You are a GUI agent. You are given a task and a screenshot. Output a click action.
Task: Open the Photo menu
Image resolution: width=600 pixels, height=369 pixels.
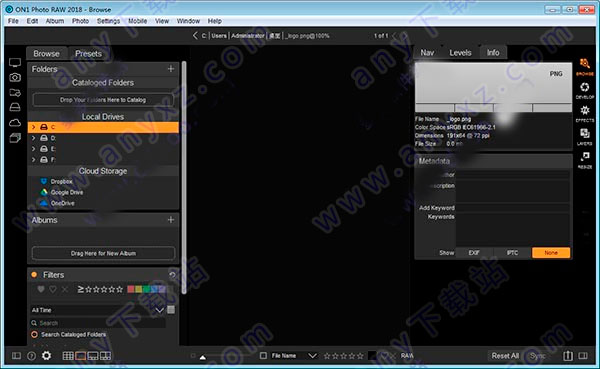pos(80,21)
